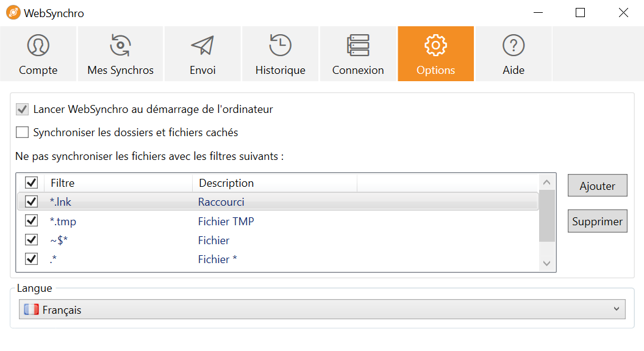Switch to the Envoi tab
Image resolution: width=644 pixels, height=351 pixels.
tap(202, 54)
